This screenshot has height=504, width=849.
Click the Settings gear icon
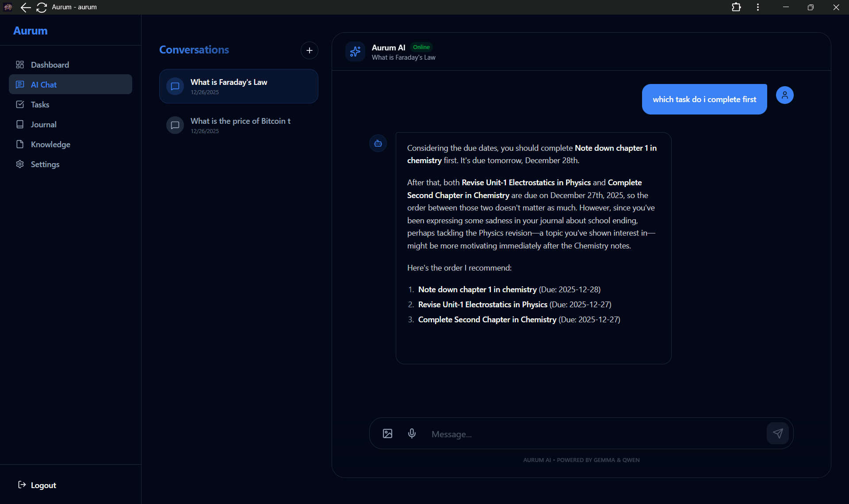(x=19, y=164)
